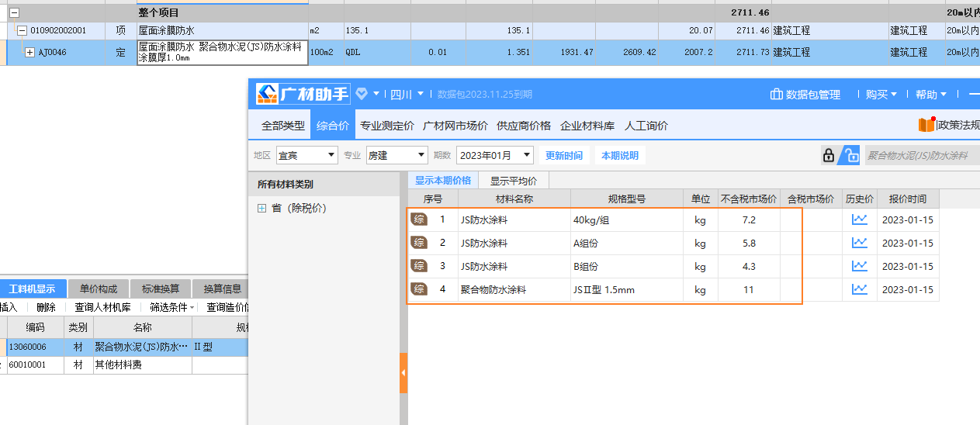The height and width of the screenshot is (425, 980).
Task: Click the 综 badge in row 3
Action: coord(419,266)
